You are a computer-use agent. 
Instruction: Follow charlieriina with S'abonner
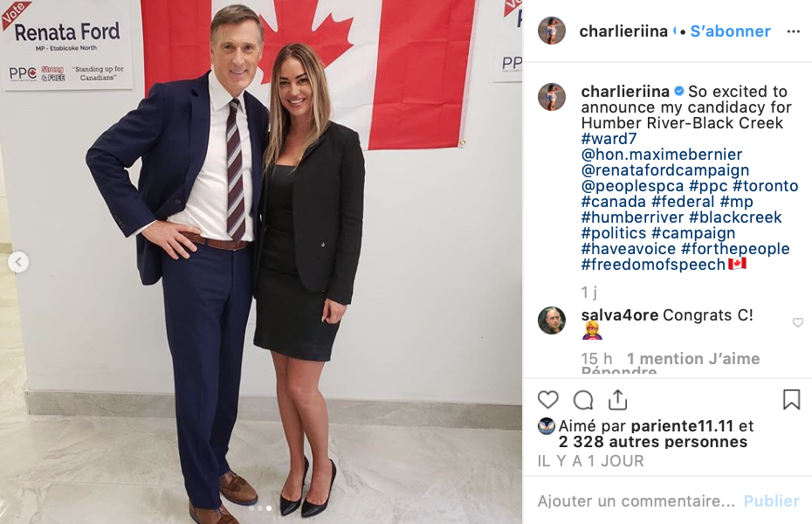(730, 31)
